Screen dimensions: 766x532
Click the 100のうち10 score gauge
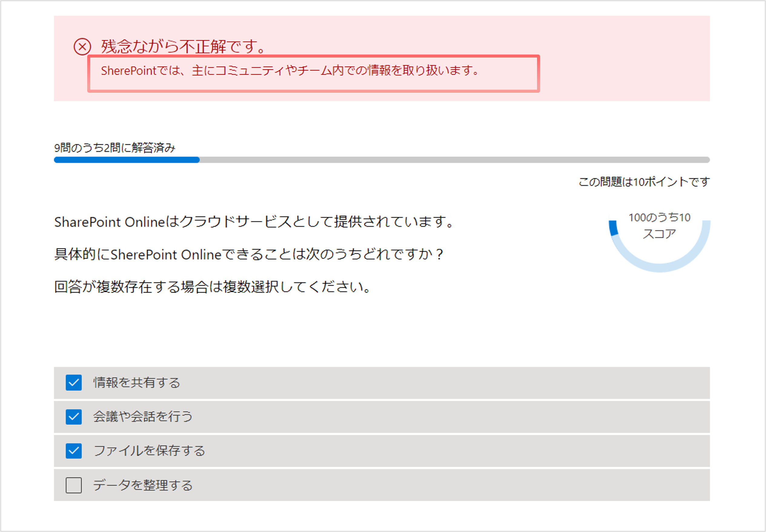point(659,242)
